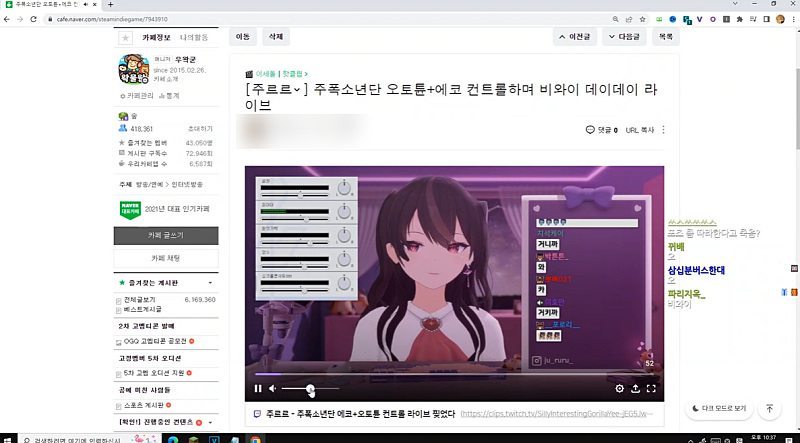Go to the next post with 다음글
The height and width of the screenshot is (443, 800).
point(624,37)
